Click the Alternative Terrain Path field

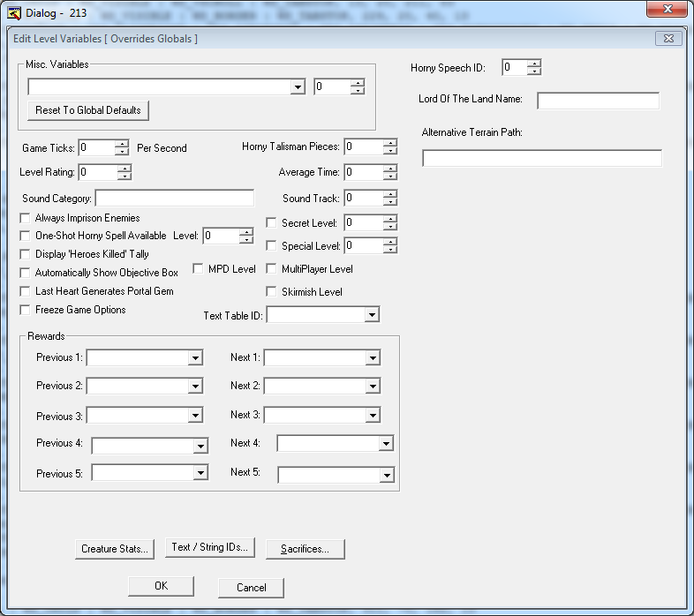[542, 159]
